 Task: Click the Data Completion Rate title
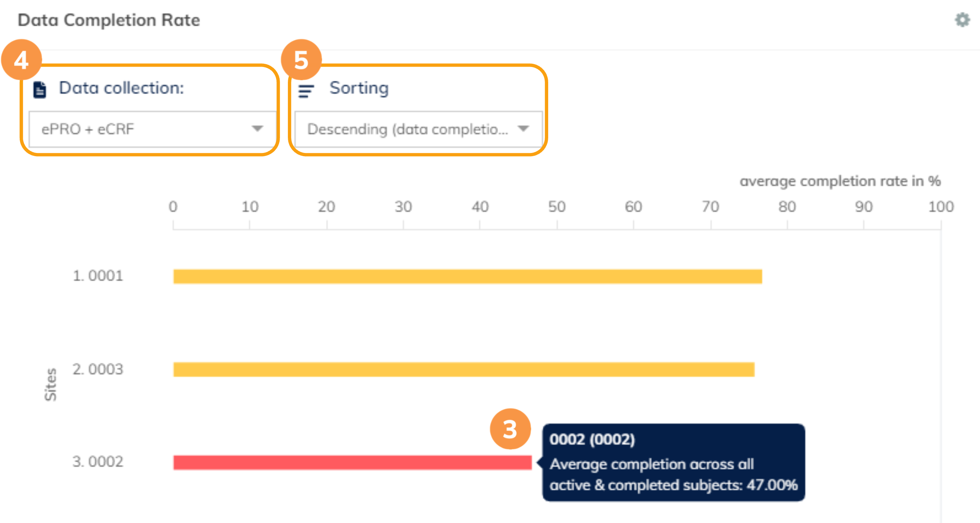point(109,20)
